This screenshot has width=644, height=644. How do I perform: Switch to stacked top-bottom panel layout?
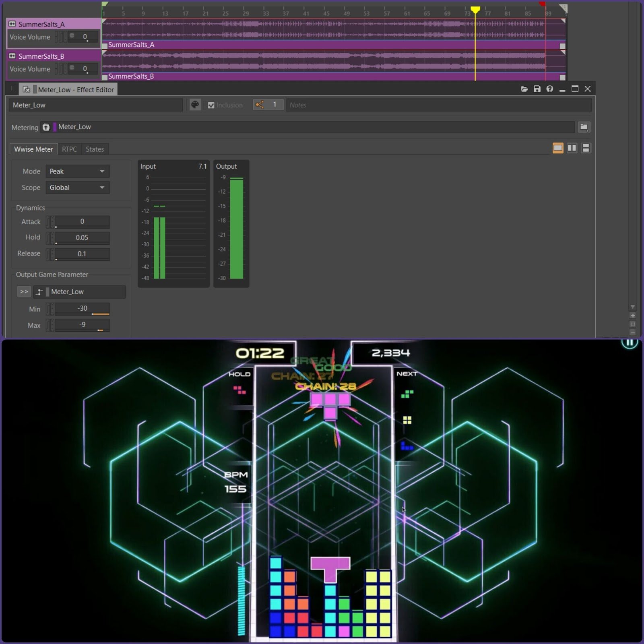(x=586, y=148)
